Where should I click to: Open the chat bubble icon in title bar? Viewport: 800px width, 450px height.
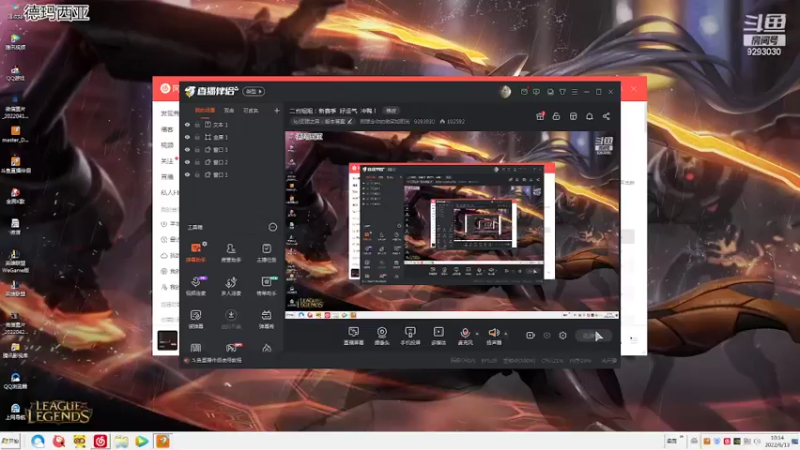(536, 92)
